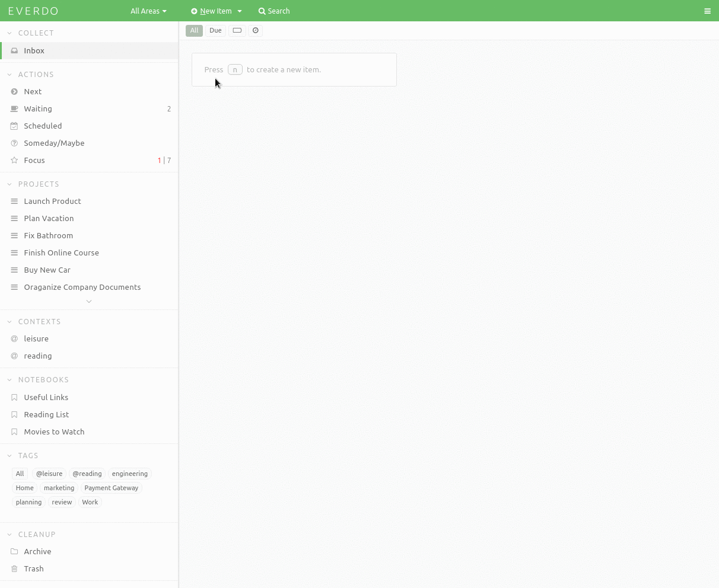This screenshot has height=588, width=719.
Task: Collapse the Tags section
Action: pyautogui.click(x=9, y=455)
